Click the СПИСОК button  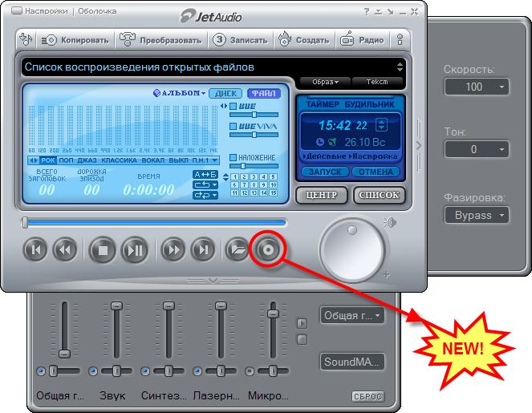coord(379,195)
